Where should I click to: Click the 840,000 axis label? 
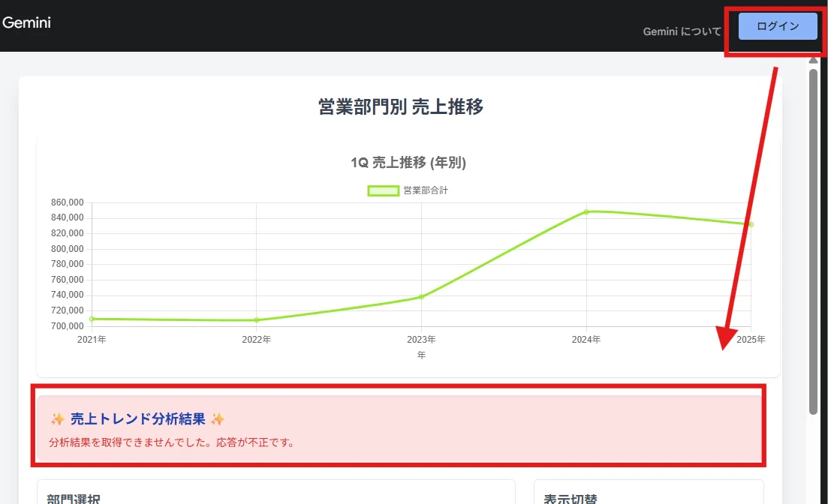[x=67, y=217]
